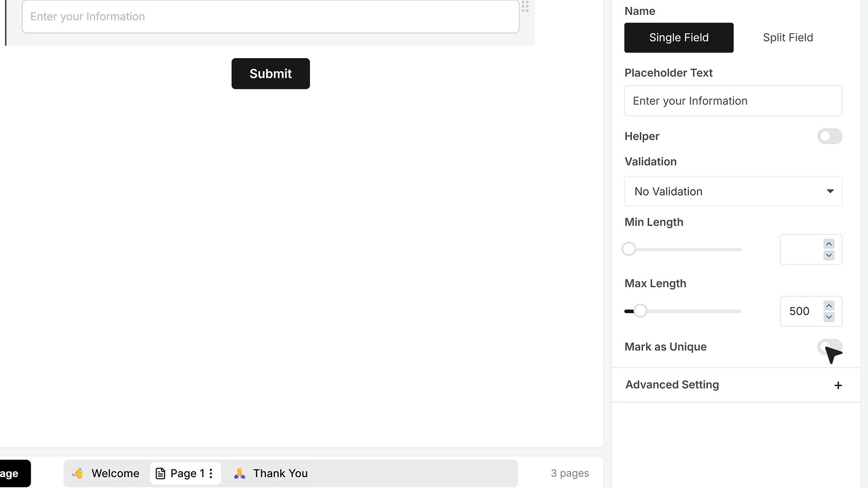Expand Advanced Setting with the plus icon

[838, 385]
